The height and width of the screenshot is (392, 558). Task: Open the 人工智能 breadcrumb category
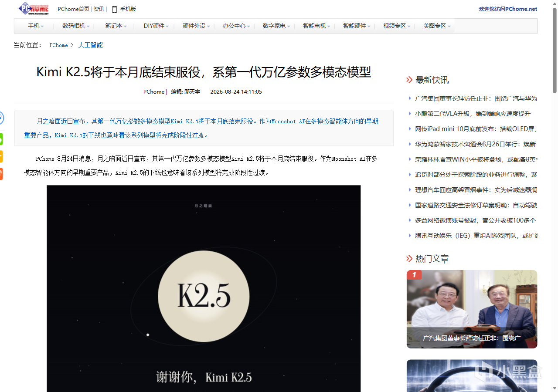pos(90,45)
